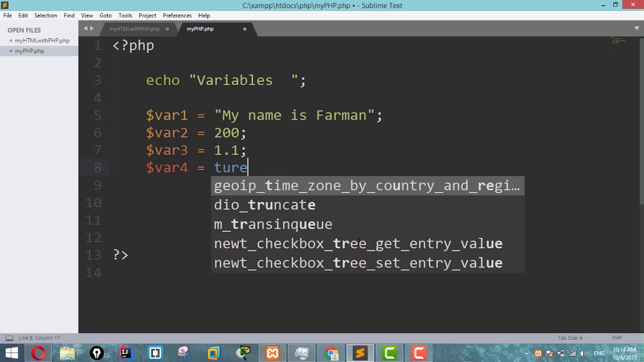The height and width of the screenshot is (362, 644).
Task: Open IntelliJ IDEA from the taskbar
Action: pyautogui.click(x=126, y=353)
